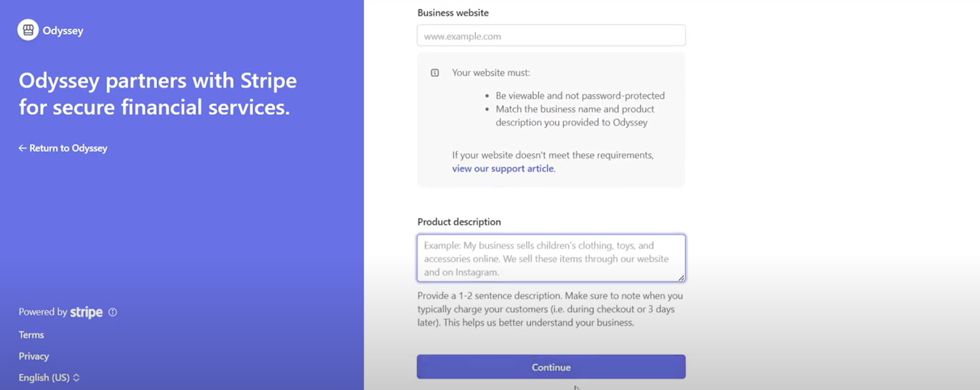The width and height of the screenshot is (980, 390).
Task: Click the 'Provide a 1-2 sentence description' helper text
Action: [550, 309]
